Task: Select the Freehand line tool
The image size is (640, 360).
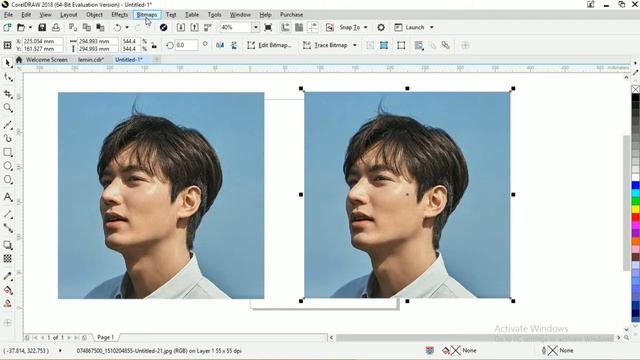Action: pos(7,125)
